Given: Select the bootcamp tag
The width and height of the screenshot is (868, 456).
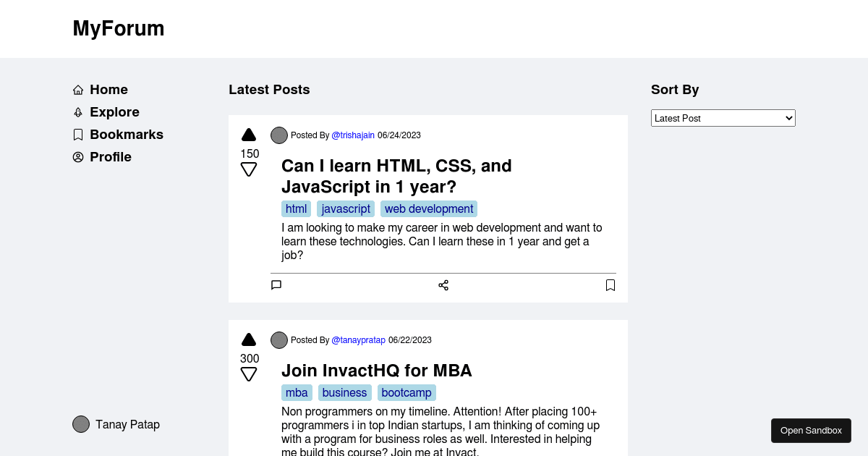Looking at the screenshot, I should 407,393.
